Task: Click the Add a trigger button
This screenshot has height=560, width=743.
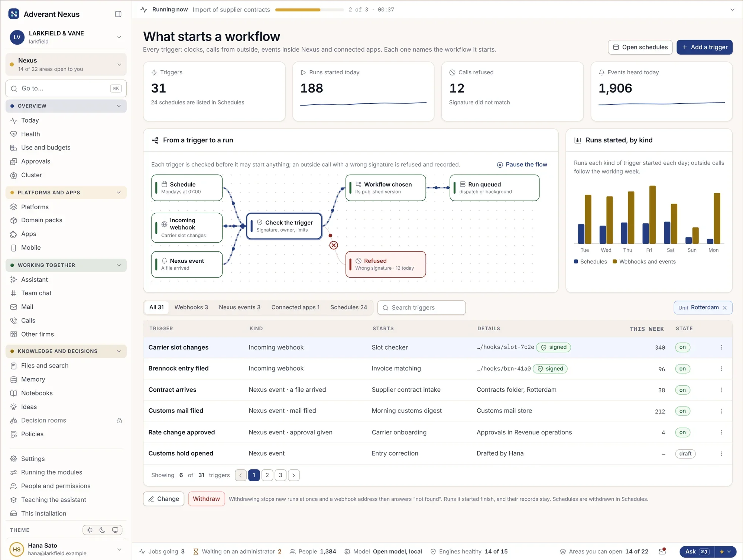Action: point(704,47)
